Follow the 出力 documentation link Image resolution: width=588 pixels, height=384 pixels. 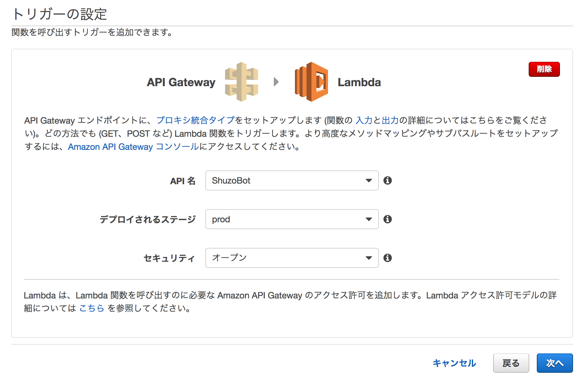(390, 120)
